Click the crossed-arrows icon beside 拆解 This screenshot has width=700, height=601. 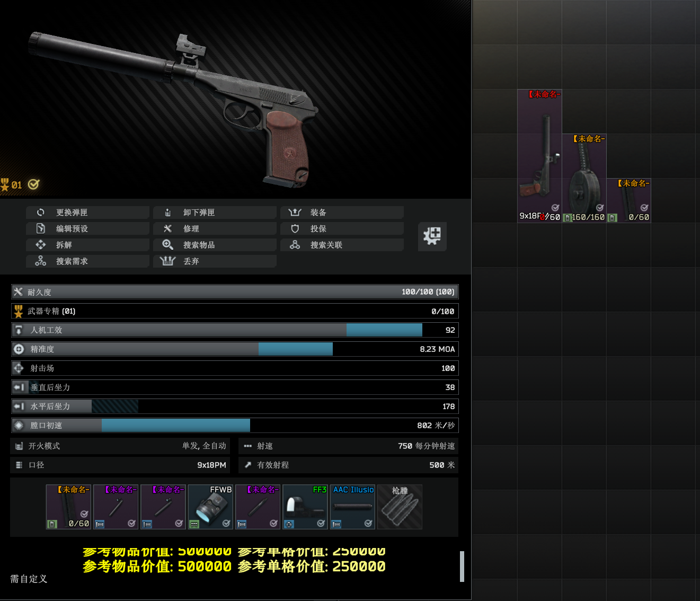(41, 245)
